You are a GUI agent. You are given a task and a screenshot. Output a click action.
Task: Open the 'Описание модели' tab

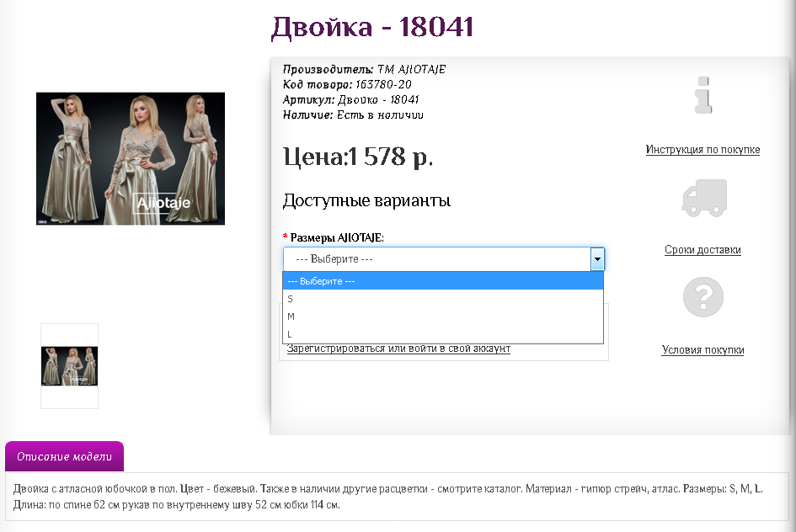pos(64,456)
